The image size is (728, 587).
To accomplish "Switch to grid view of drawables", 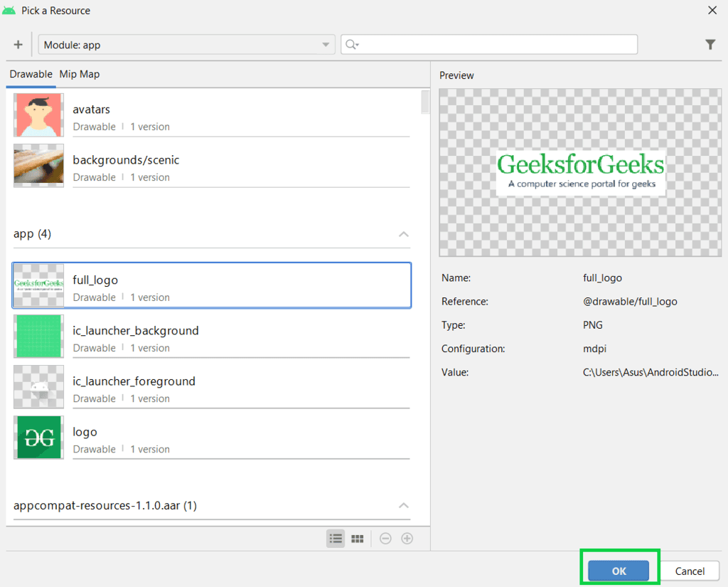I will pos(357,539).
